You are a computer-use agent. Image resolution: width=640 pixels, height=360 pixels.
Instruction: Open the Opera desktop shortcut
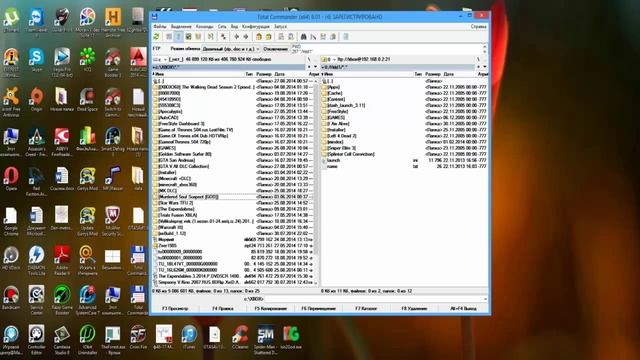coord(11,178)
